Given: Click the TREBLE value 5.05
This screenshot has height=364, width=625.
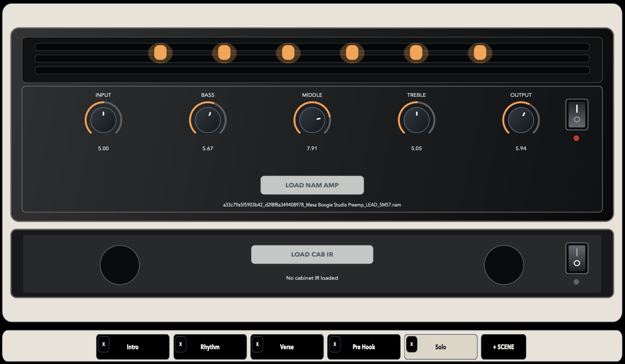Looking at the screenshot, I should [416, 148].
